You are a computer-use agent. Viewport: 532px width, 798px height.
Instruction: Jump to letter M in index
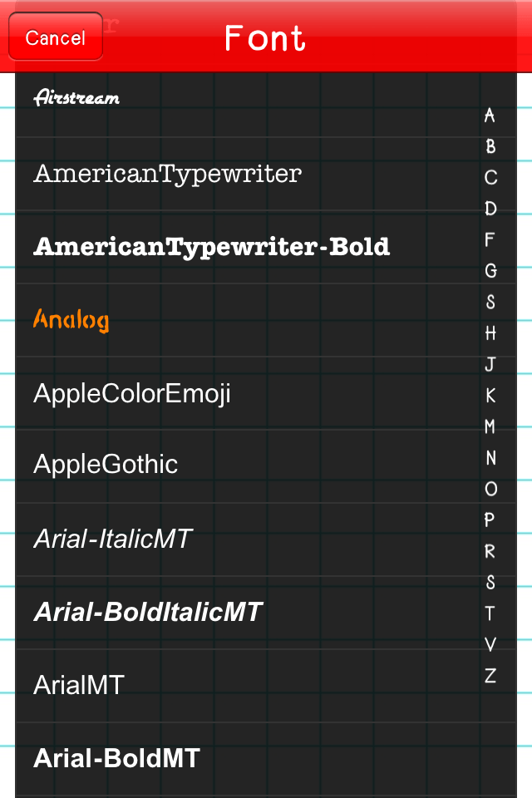490,426
